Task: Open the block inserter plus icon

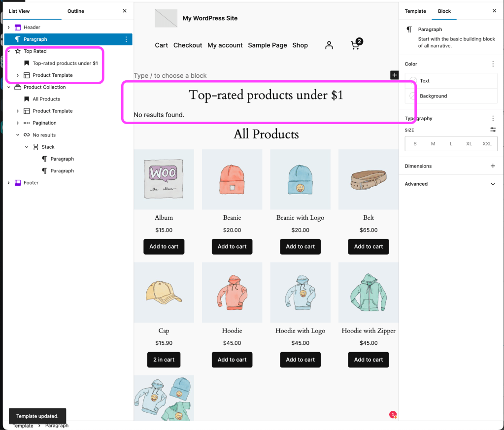Action: pos(394,75)
